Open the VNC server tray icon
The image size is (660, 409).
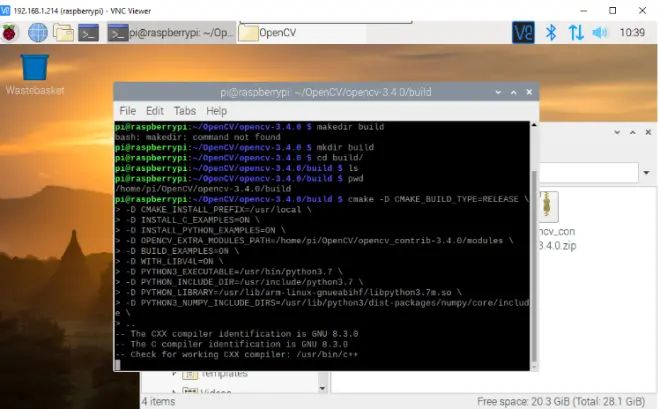pos(523,32)
